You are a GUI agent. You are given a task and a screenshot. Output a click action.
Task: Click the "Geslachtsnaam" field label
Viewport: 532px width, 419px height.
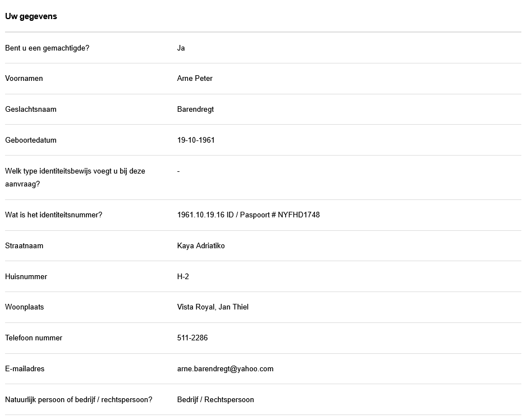tap(31, 109)
